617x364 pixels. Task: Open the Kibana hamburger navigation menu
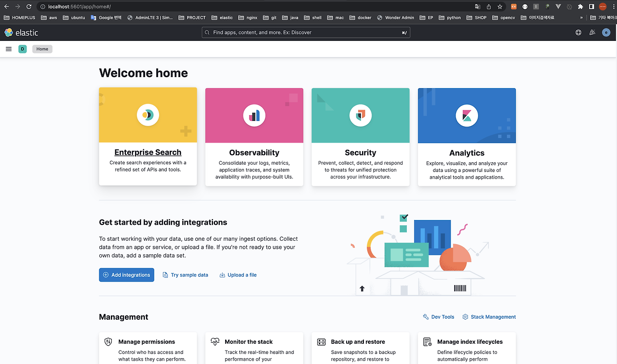pyautogui.click(x=9, y=49)
